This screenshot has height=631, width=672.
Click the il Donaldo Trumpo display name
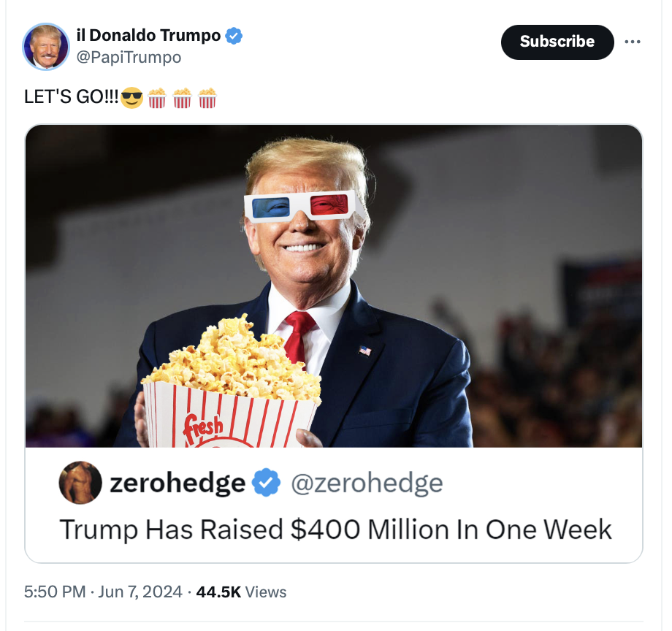148,35
